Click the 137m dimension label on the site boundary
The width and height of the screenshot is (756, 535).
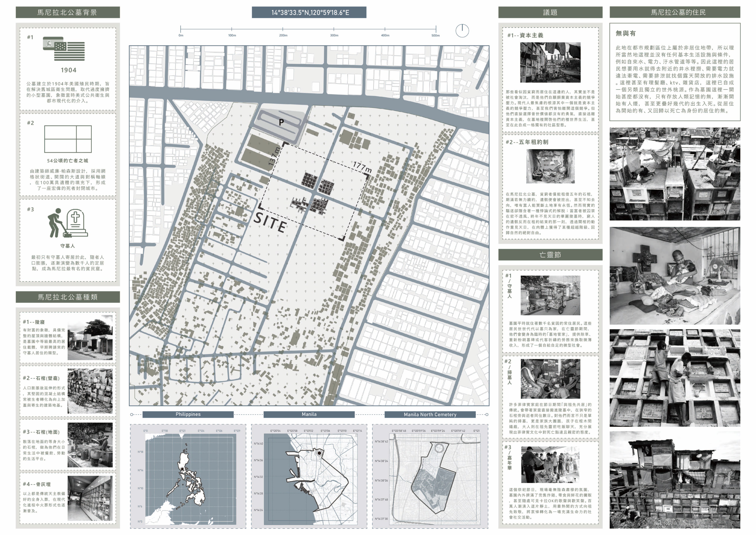(274, 156)
